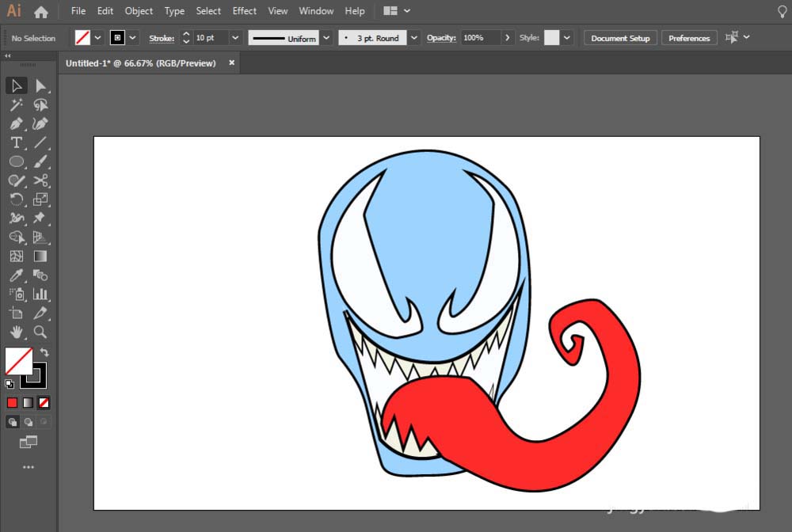792x532 pixels.
Task: Open control bar stroke color dropdown
Action: pos(132,38)
